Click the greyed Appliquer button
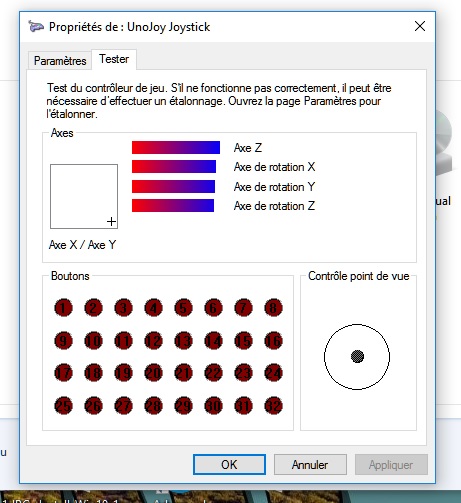Viewport: 461px width, 503px height. [391, 464]
